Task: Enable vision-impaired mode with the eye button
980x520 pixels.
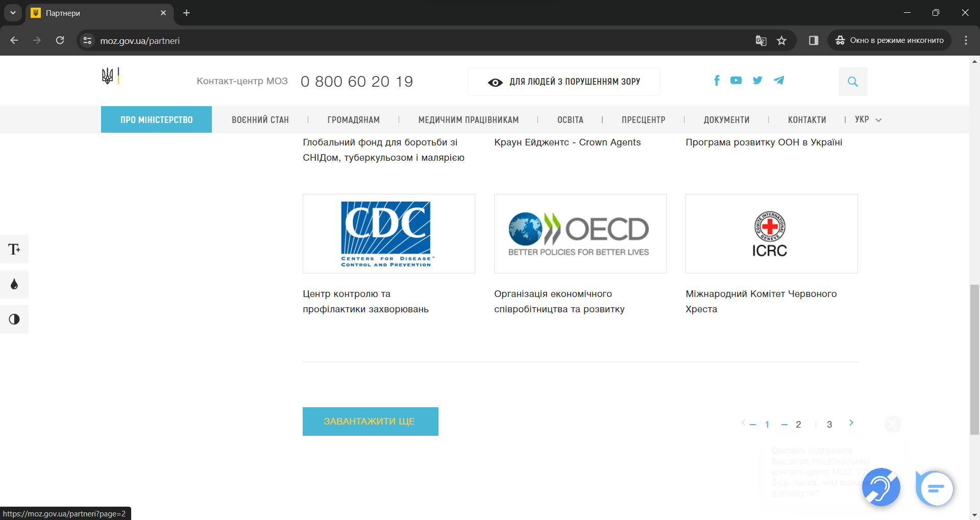Action: click(563, 82)
